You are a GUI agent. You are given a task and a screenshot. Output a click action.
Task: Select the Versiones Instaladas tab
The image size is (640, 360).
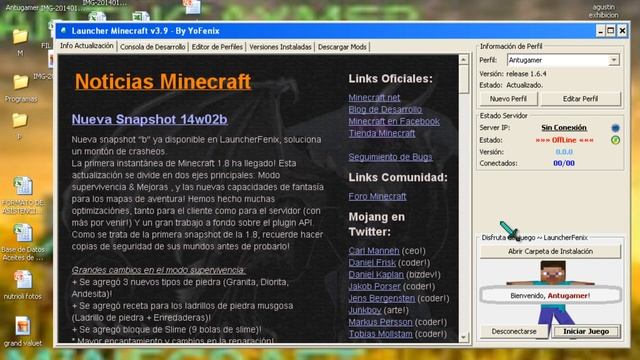tap(280, 47)
